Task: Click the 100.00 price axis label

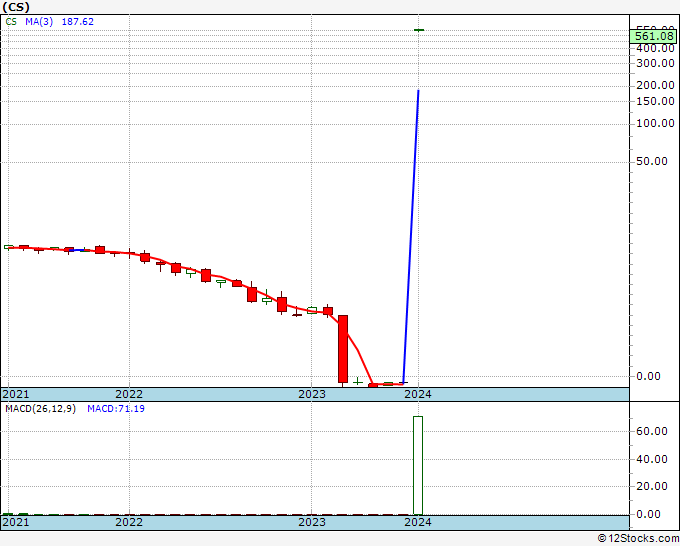Action: 655,124
